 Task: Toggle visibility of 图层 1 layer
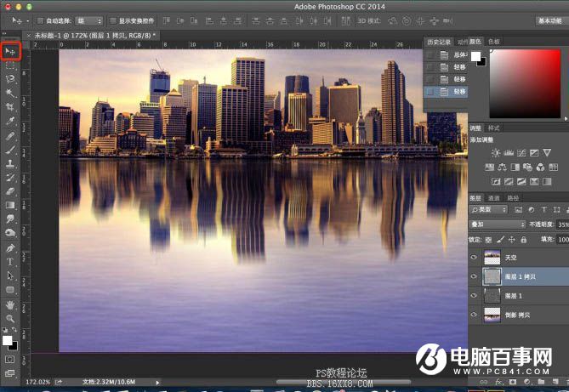(474, 296)
